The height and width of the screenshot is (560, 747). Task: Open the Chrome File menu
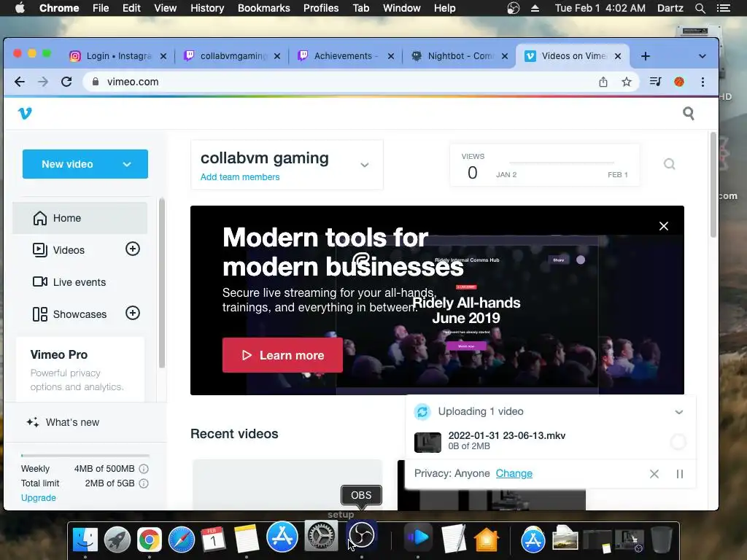click(x=101, y=8)
